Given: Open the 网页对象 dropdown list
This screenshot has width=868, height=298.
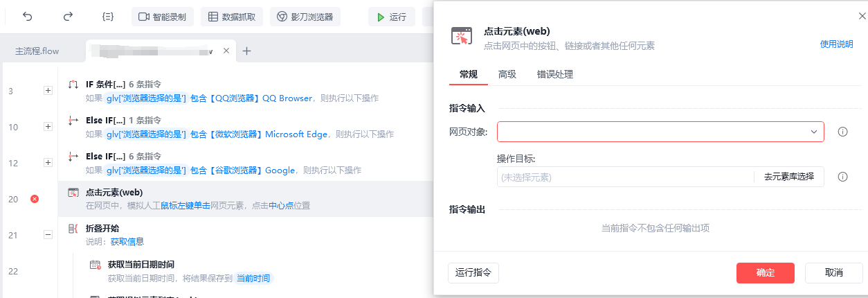Looking at the screenshot, I should (660, 132).
